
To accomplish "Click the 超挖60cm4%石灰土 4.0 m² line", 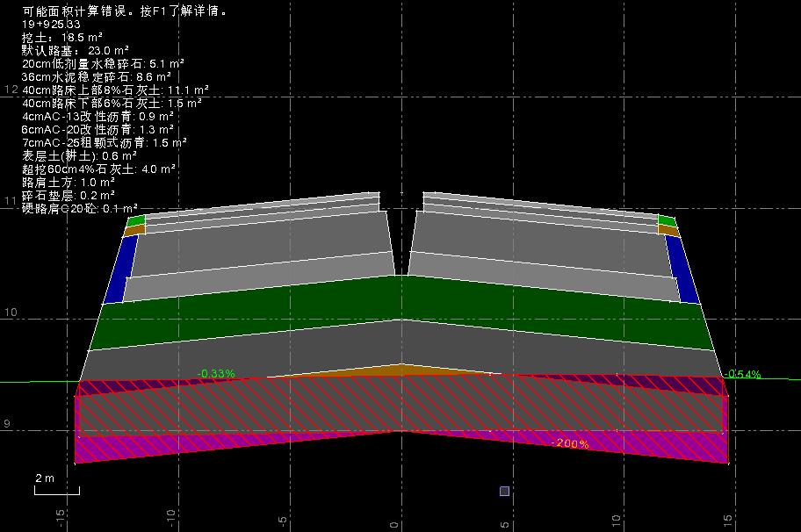I will [x=98, y=169].
